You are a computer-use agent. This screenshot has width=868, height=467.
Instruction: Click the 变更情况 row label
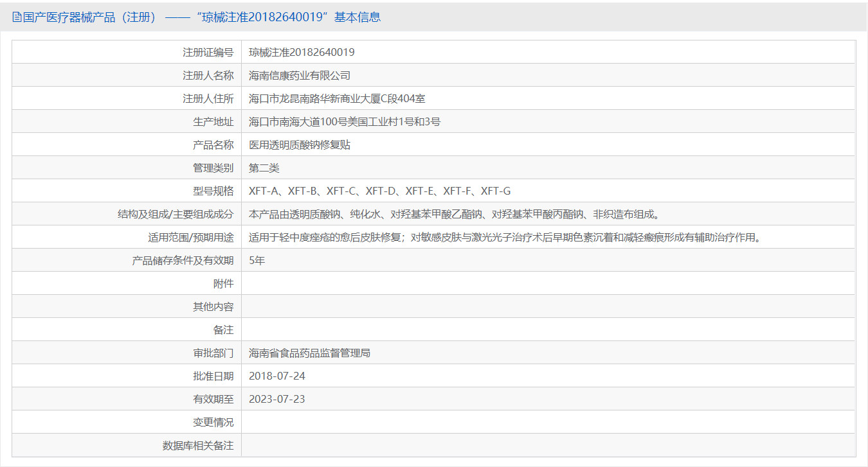pyautogui.click(x=213, y=422)
